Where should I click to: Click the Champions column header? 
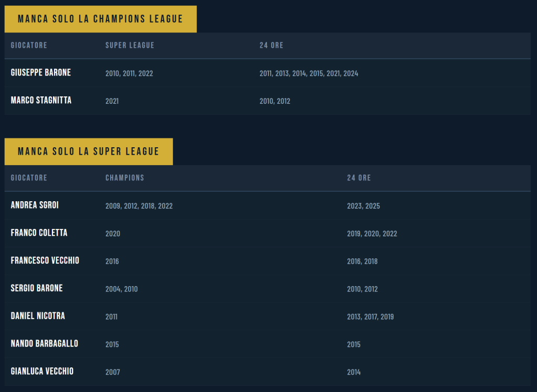point(124,178)
